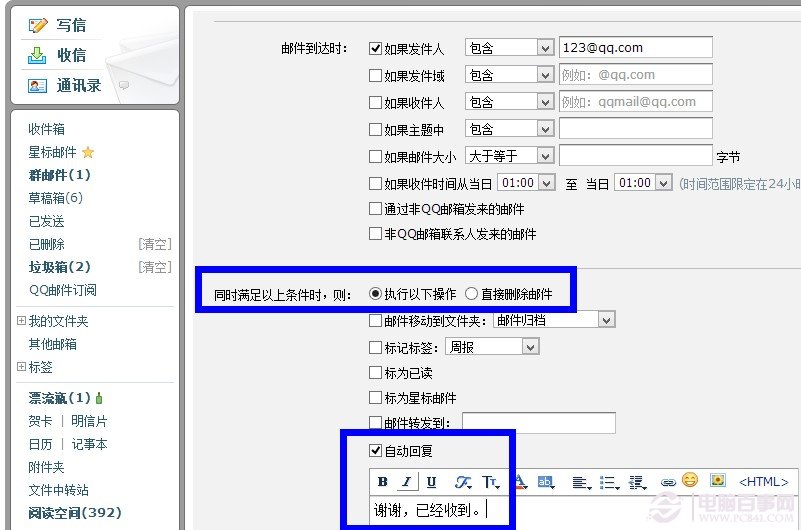801x530 pixels.
Task: Check the 如果主题中 condition
Action: (375, 130)
